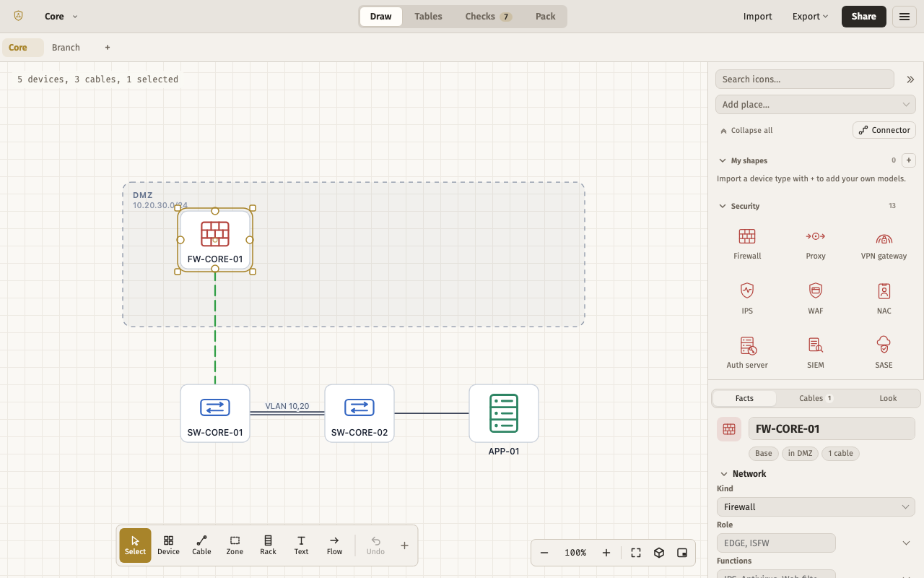Screen dimensions: 924x578
Task: Open the Core project dropdown
Action: 61,16
